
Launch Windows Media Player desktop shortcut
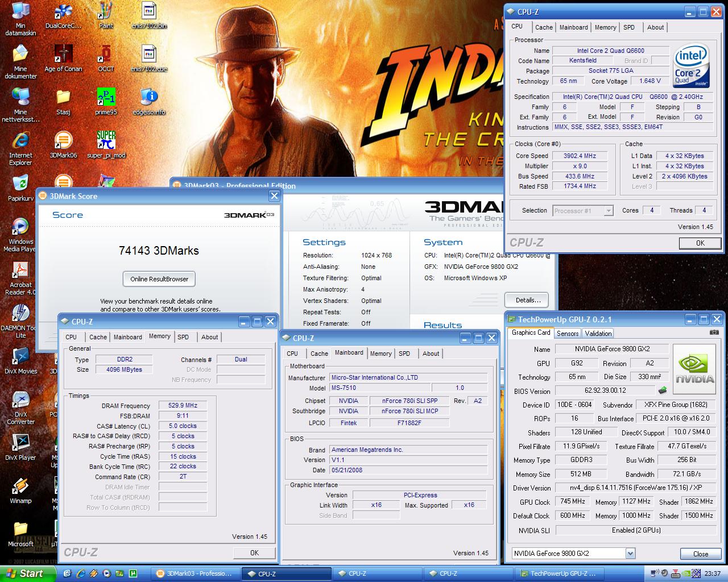tap(20, 235)
